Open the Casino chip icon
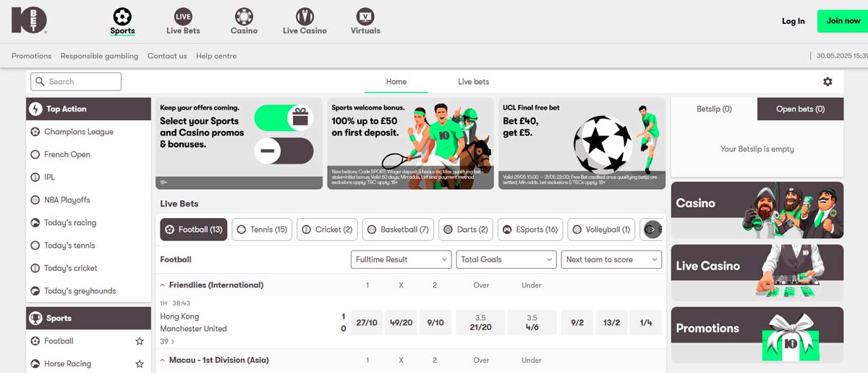 [244, 16]
